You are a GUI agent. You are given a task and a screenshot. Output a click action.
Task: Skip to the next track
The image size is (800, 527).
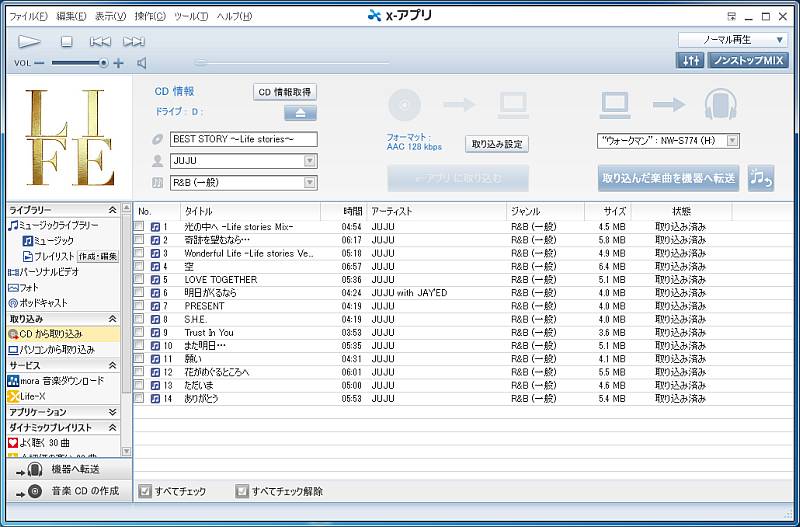coord(134,42)
